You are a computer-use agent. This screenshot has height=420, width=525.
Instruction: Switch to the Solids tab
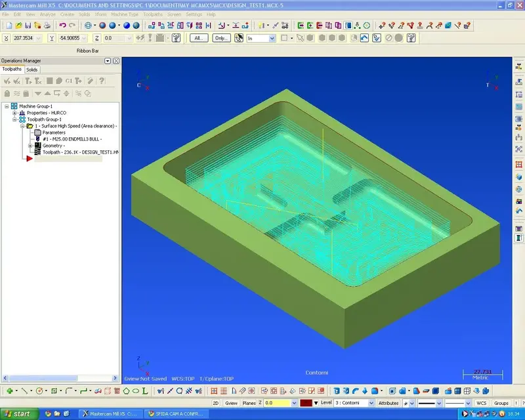coord(31,70)
